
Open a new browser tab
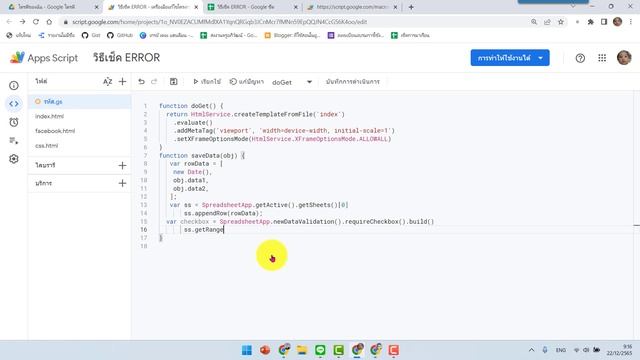(411, 7)
